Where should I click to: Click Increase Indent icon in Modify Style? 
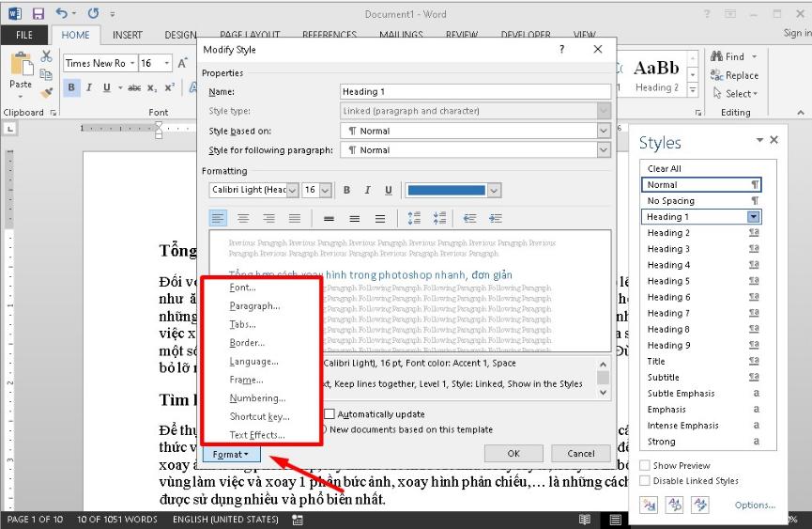[x=495, y=218]
